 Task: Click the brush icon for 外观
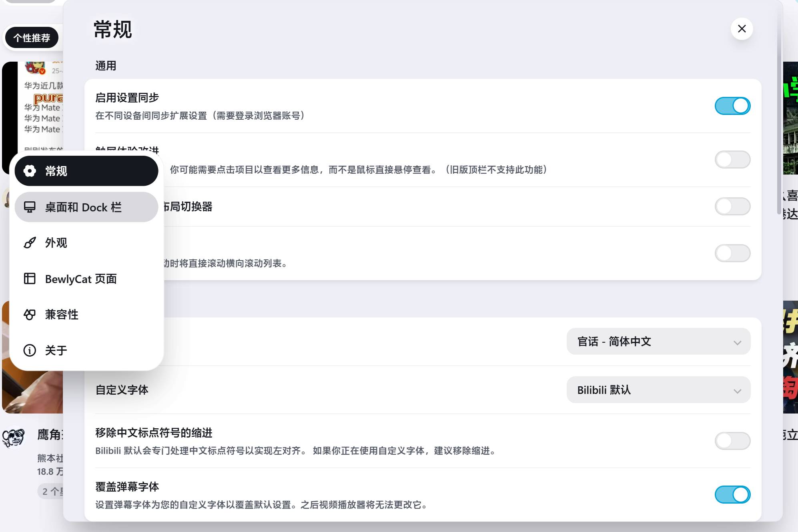[x=30, y=243]
